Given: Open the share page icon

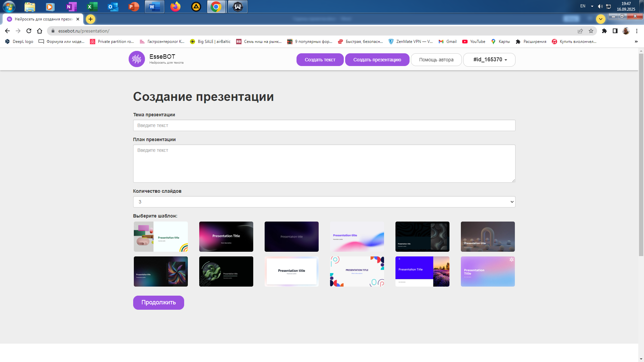Looking at the screenshot, I should point(580,31).
